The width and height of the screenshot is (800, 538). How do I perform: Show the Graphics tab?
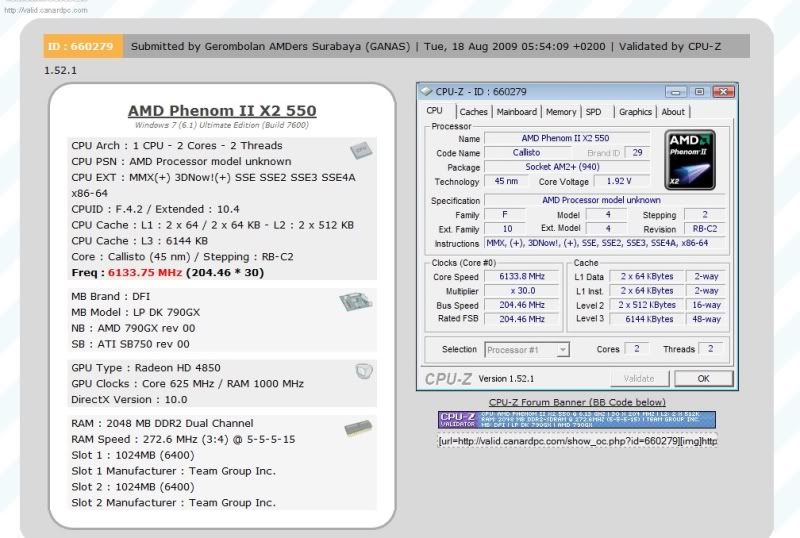click(x=635, y=112)
